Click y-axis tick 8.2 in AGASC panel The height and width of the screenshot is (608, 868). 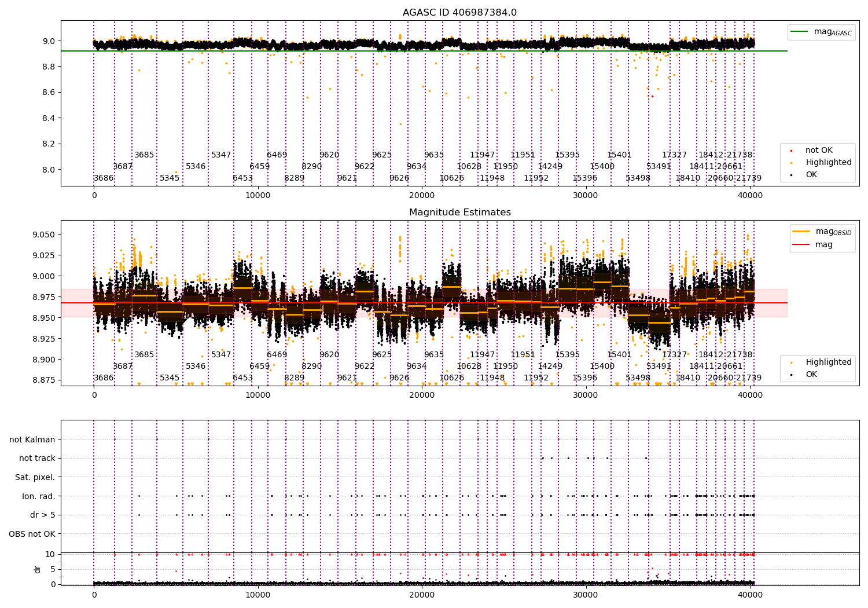(x=48, y=144)
